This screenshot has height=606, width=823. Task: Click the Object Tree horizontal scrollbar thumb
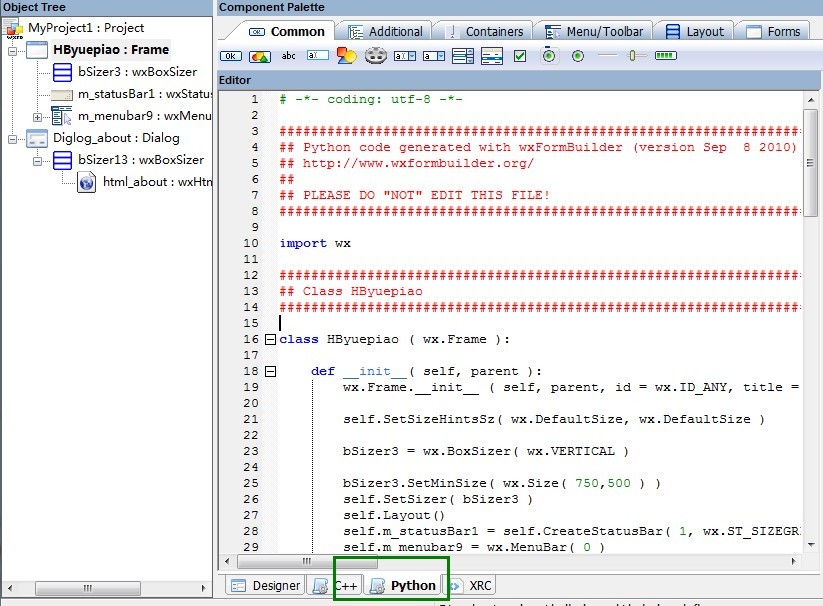pos(88,588)
